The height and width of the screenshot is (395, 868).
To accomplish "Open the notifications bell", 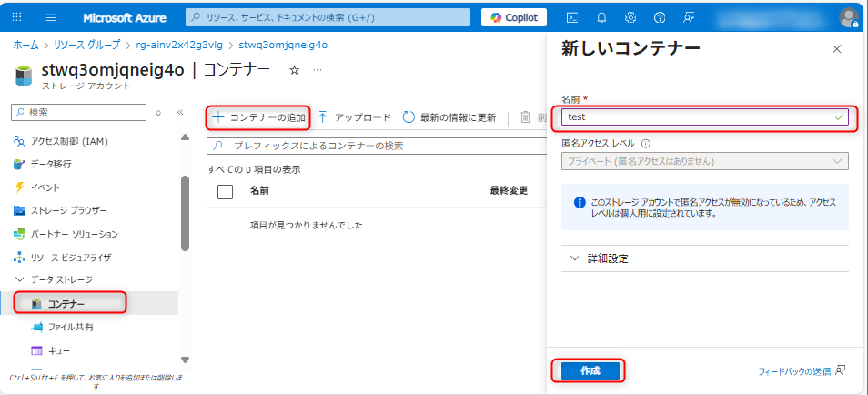I will (x=601, y=17).
